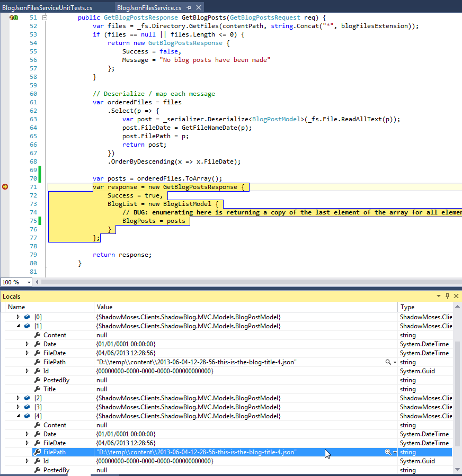Pin the BlogJsonFilesService.cs tab

point(189,7)
